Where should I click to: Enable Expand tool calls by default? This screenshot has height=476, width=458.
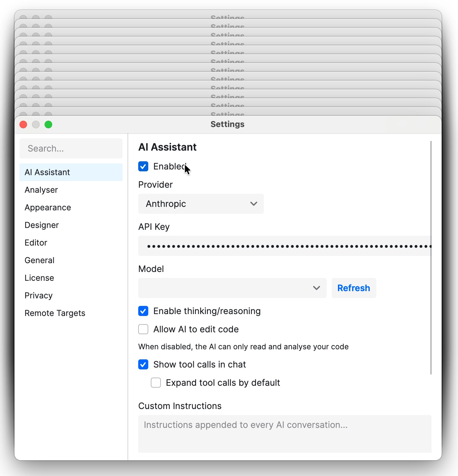[x=156, y=383]
